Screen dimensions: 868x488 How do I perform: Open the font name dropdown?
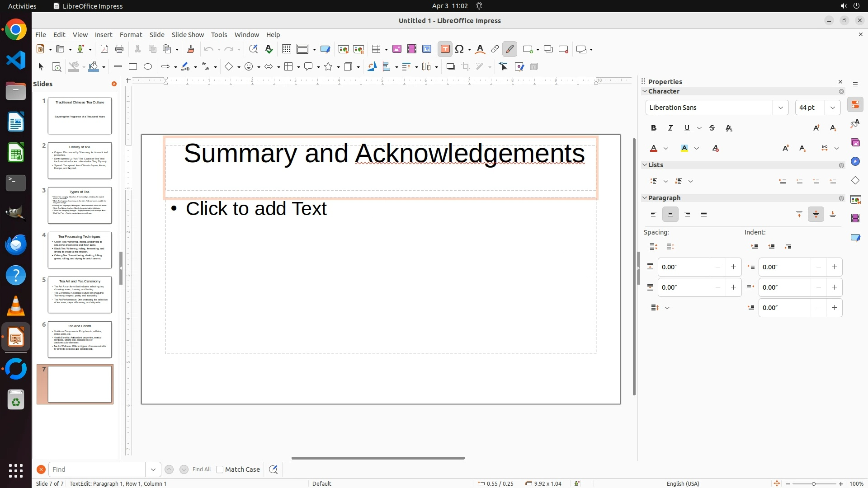[x=781, y=108]
